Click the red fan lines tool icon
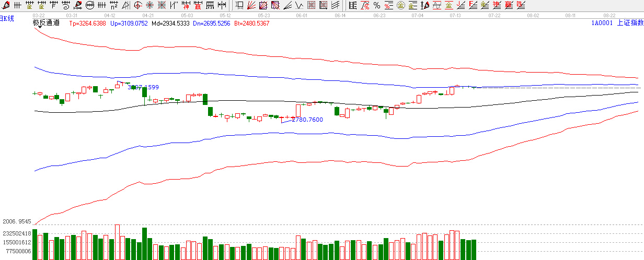Viewport: 644px width, 260px height. pos(251,6)
